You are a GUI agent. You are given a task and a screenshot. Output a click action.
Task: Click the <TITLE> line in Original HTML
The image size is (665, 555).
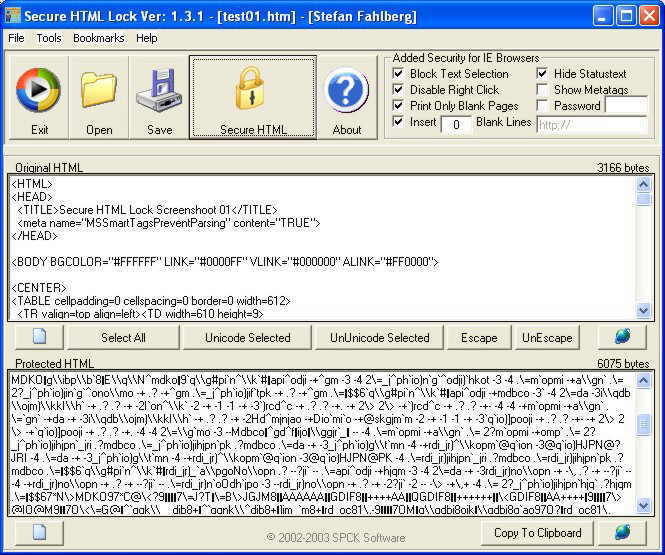coord(148,210)
